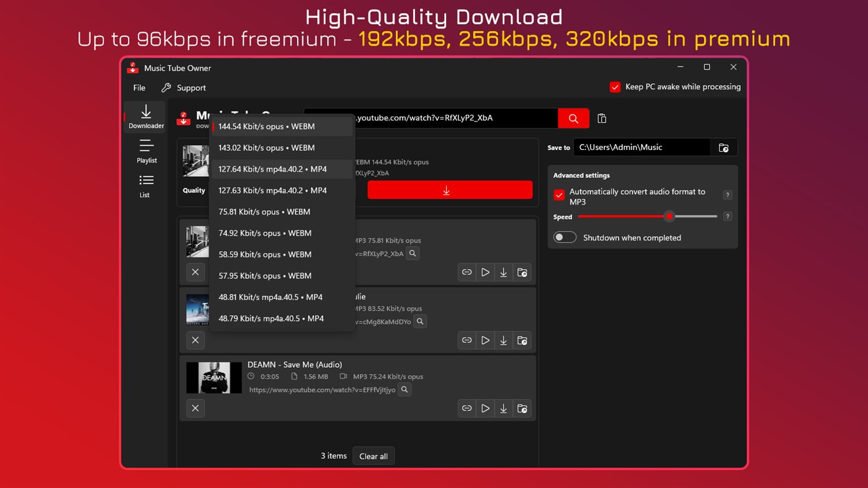
Task: Disable automatic MP3 conversion
Action: [558, 194]
